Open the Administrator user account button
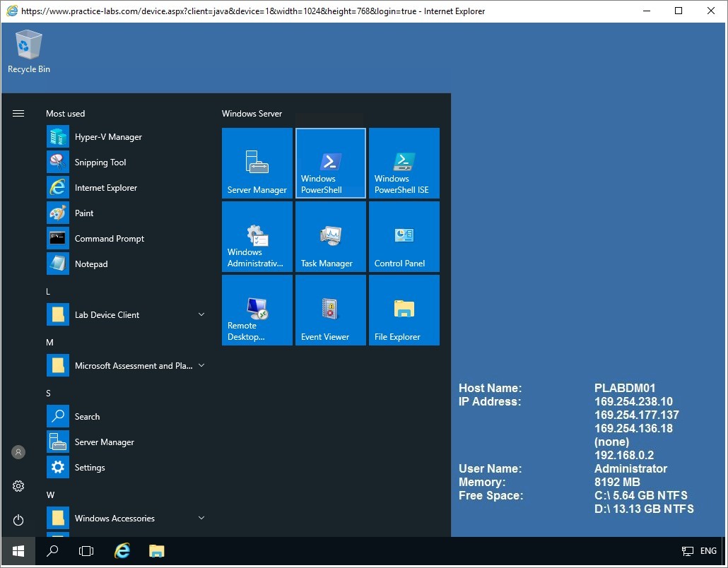This screenshot has height=568, width=728. 18,452
